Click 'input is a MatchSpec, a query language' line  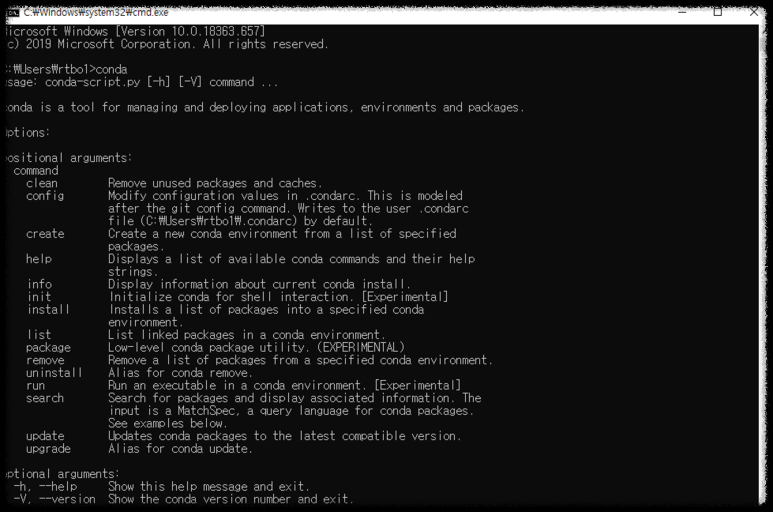tap(291, 411)
